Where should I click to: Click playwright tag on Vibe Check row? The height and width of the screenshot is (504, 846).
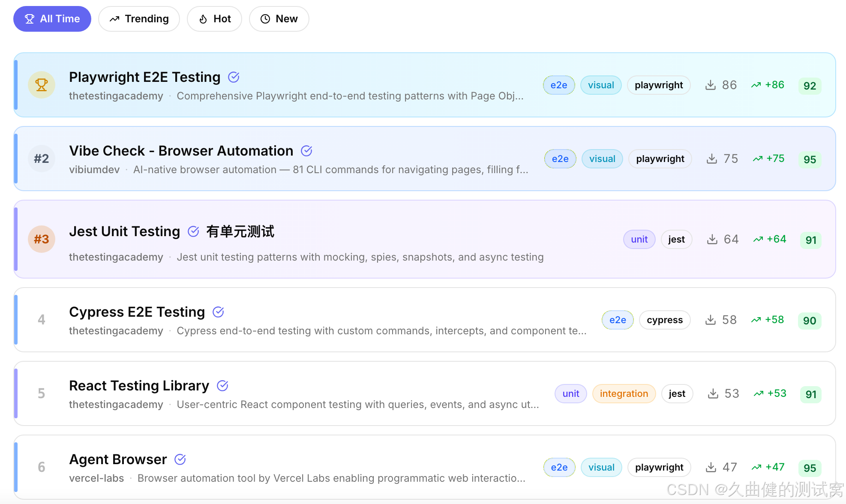(x=660, y=159)
